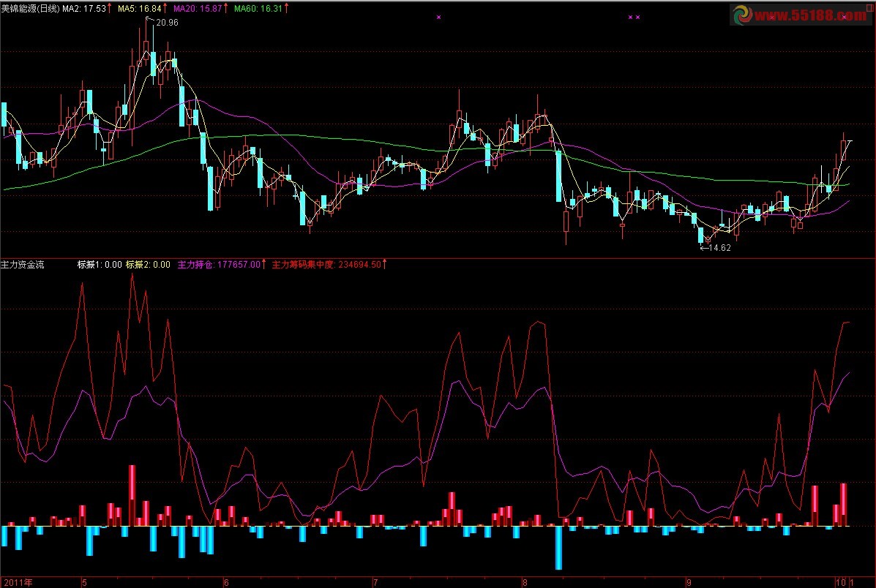
Task: Click the 美锦能源(日线) chart title
Action: 30,9
